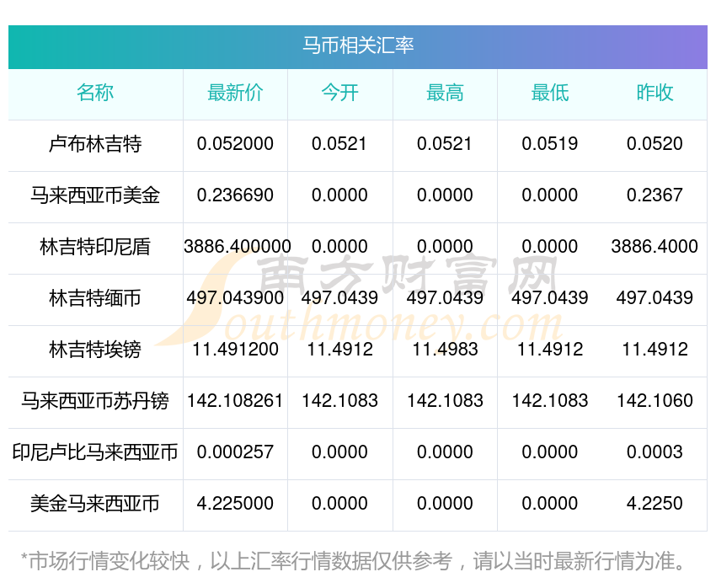This screenshot has height=588, width=716.
Task: Click 卢布林吉特 previous close 0.0520
Action: tap(655, 144)
